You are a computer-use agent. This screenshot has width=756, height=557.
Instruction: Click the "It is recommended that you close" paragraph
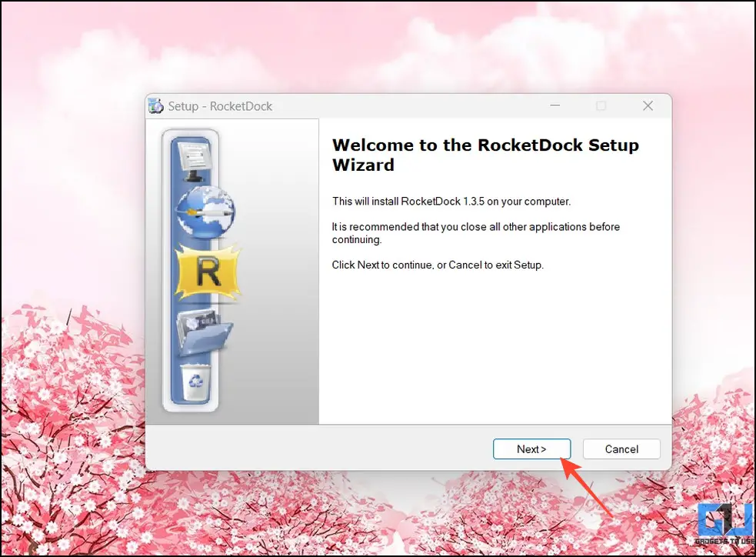476,233
